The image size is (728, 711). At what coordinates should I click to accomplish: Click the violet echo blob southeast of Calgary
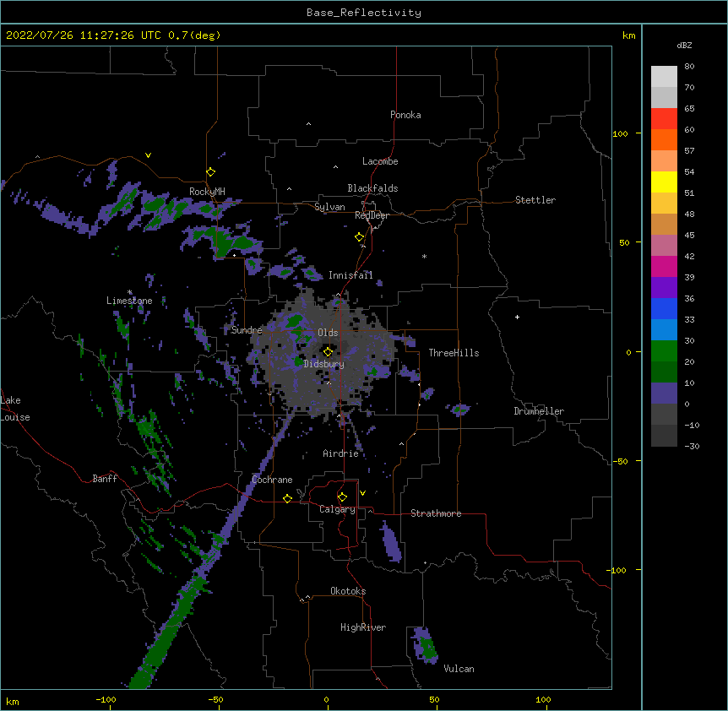pos(390,541)
